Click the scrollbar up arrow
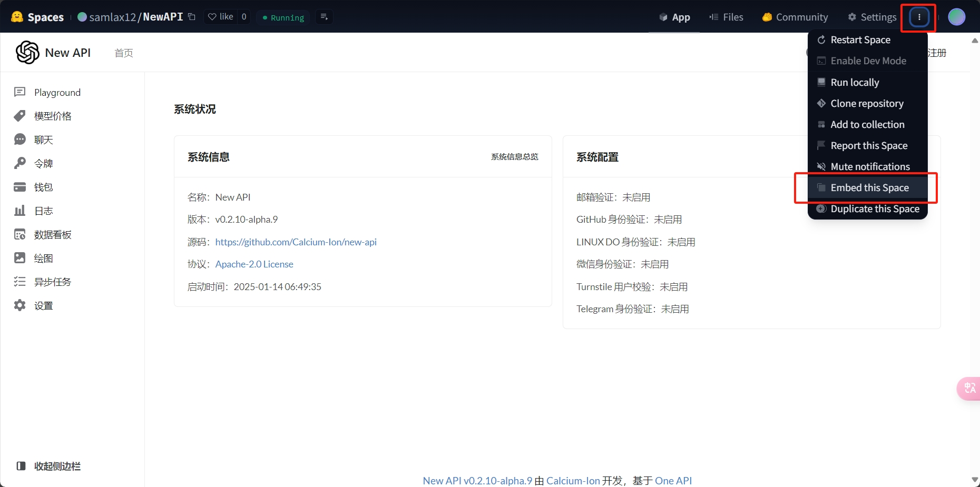This screenshot has width=980, height=487. (x=975, y=40)
